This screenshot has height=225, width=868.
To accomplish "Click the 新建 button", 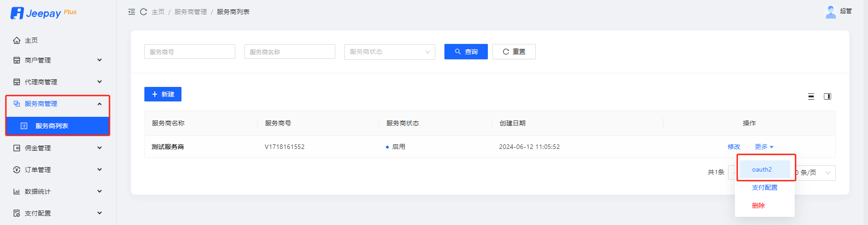I will [163, 94].
